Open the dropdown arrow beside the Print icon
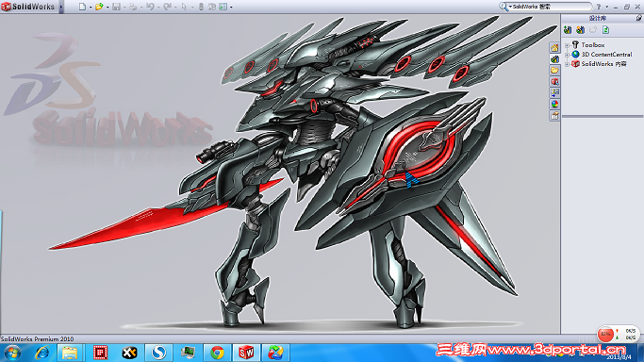644x362 pixels. [140, 7]
